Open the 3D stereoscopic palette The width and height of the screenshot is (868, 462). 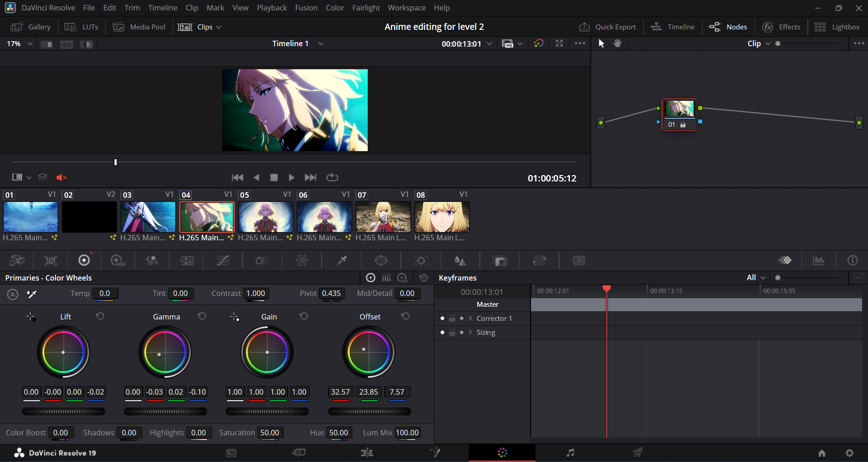pyautogui.click(x=579, y=261)
